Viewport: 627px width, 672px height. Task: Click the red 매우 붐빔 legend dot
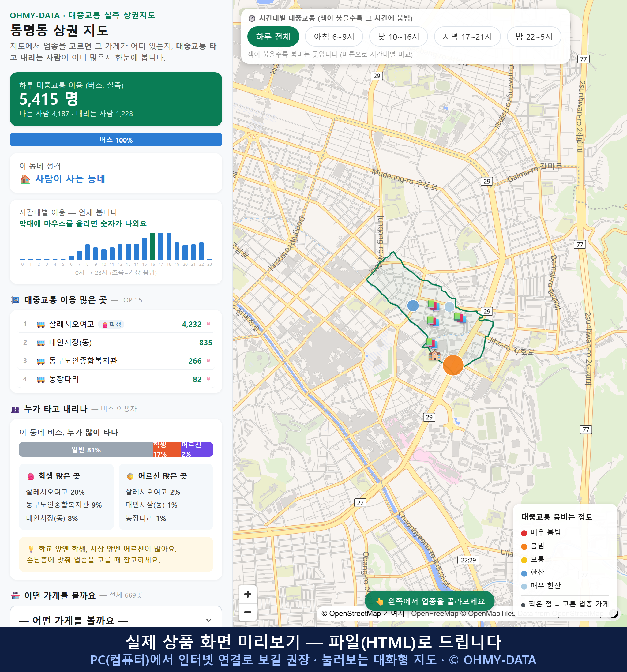pos(524,533)
